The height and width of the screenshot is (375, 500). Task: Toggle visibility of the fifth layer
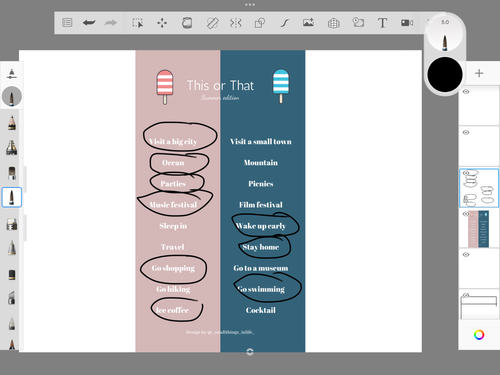click(466, 255)
